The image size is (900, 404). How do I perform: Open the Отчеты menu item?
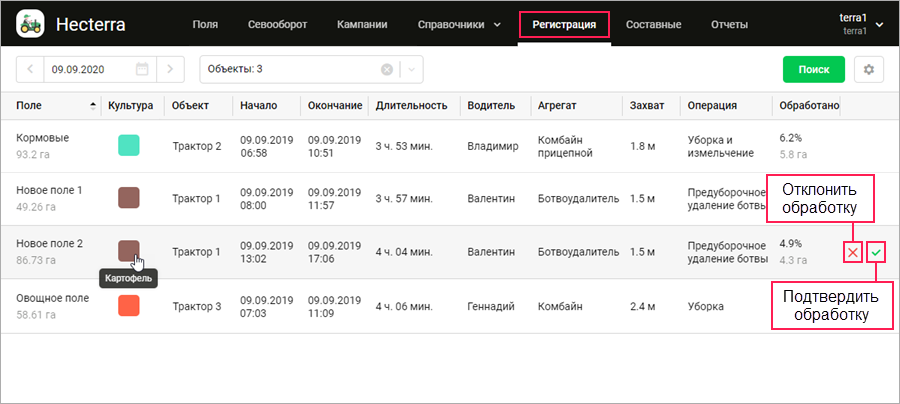click(x=729, y=25)
